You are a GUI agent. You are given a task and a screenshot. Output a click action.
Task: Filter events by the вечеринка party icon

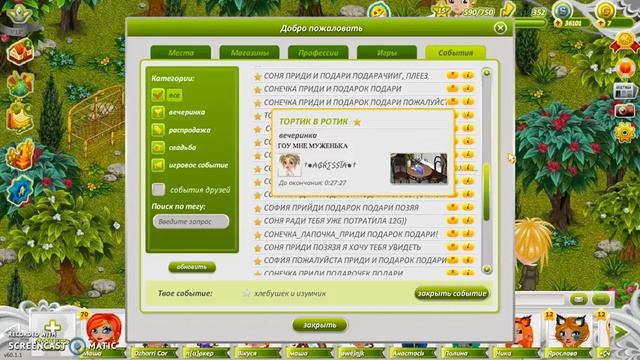tap(158, 112)
